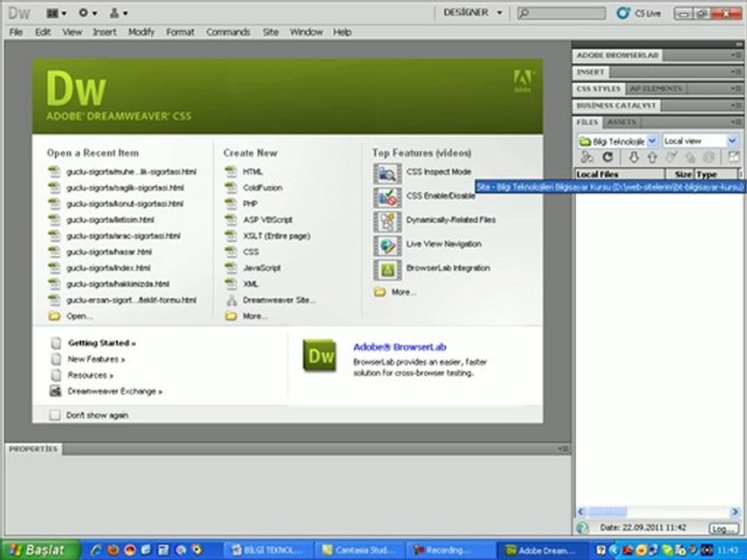The image size is (747, 560).
Task: Create a new JavaScript document
Action: point(261,268)
